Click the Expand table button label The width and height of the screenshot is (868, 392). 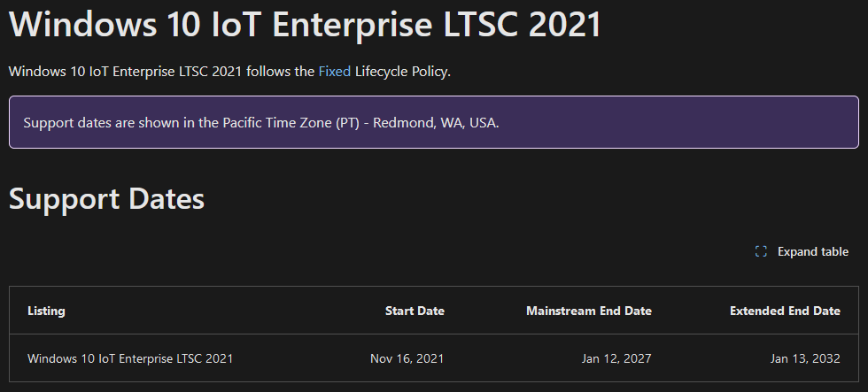coord(813,251)
